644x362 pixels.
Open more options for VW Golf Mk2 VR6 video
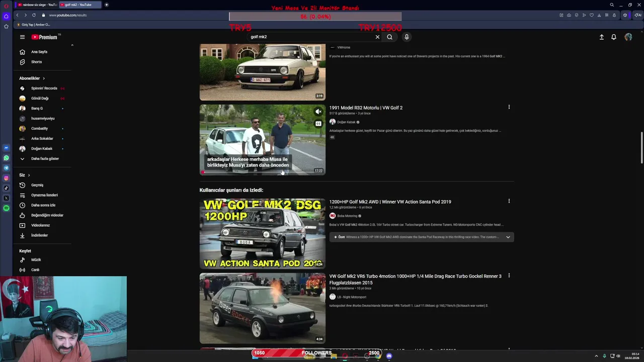click(509, 276)
